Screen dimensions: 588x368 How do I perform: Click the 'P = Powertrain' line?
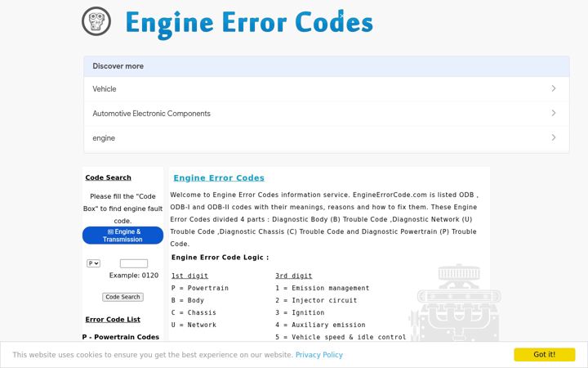pyautogui.click(x=200, y=288)
